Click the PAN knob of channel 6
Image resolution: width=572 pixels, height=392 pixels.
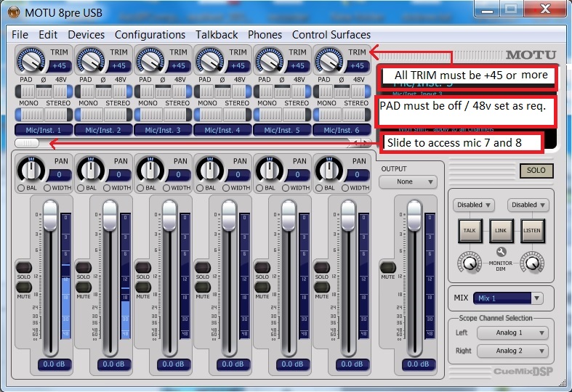click(x=329, y=169)
